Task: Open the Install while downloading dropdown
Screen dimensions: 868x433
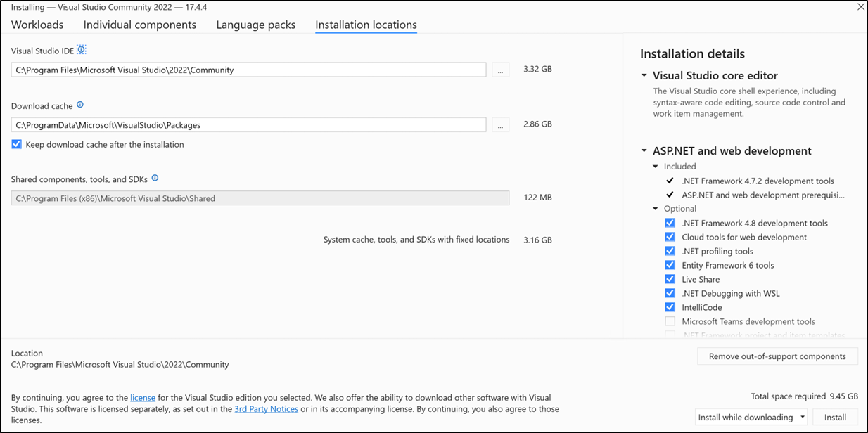Action: (751, 418)
